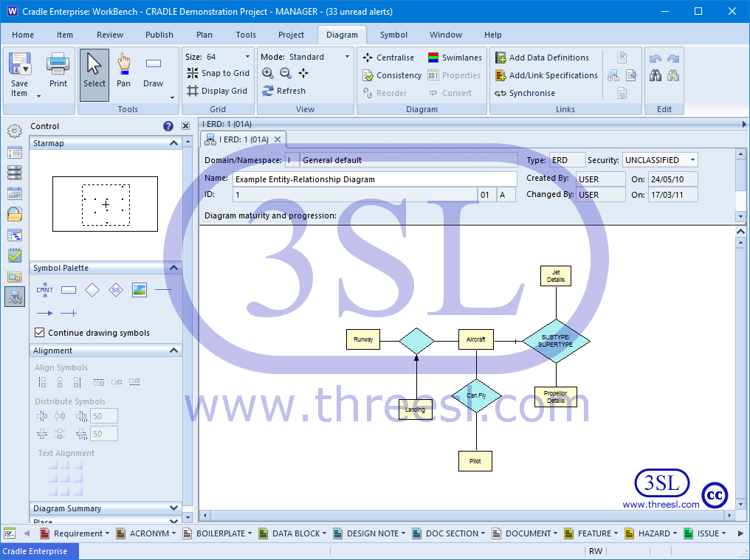Screen dimensions: 750x560
Task: Click the Save Item icon
Action: click(20, 64)
